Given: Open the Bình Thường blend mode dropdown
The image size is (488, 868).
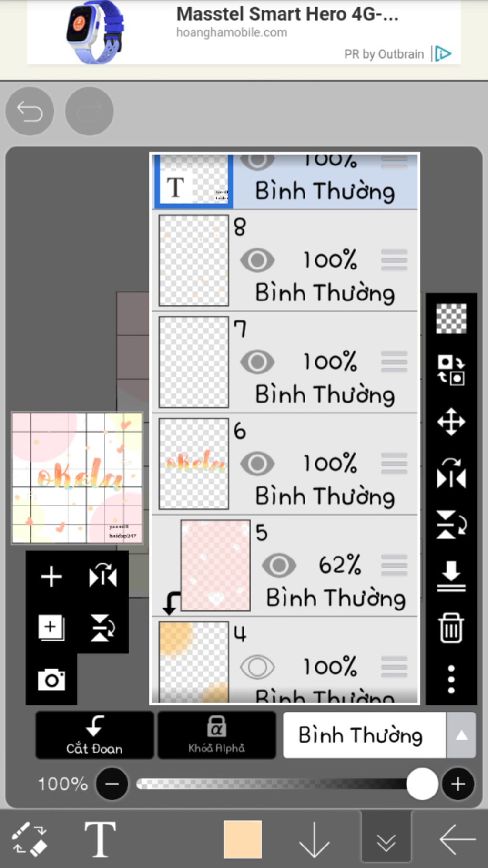Looking at the screenshot, I should tap(379, 735).
